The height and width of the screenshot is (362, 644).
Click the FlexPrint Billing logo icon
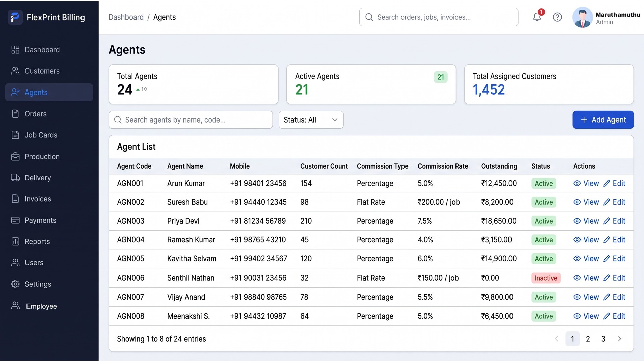coord(15,17)
